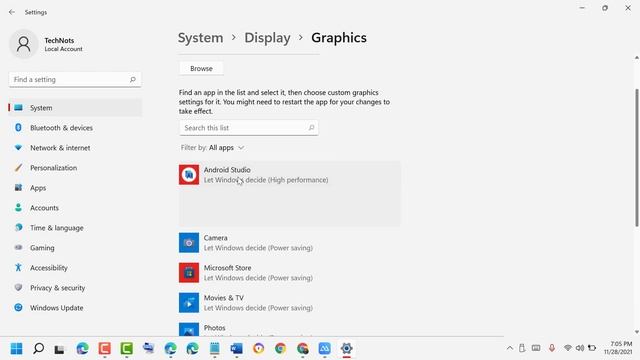640x360 pixels.
Task: Show hidden icons chevron in system tray
Action: (510, 348)
